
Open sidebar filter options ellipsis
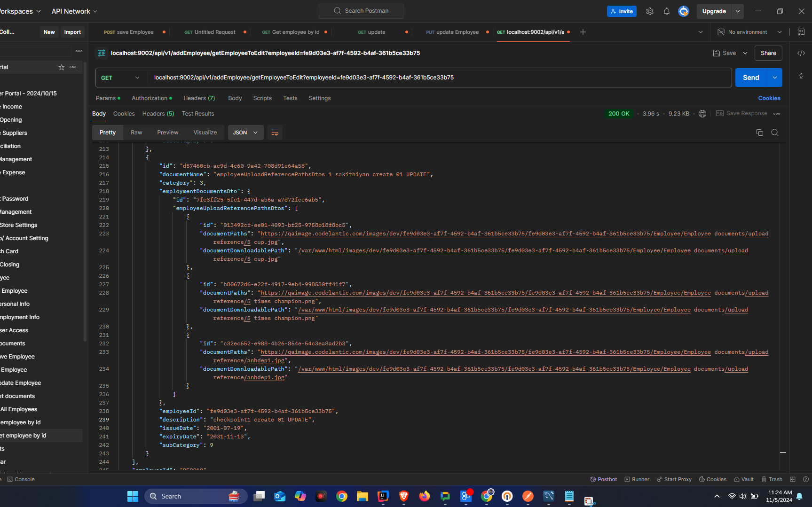coord(79,51)
